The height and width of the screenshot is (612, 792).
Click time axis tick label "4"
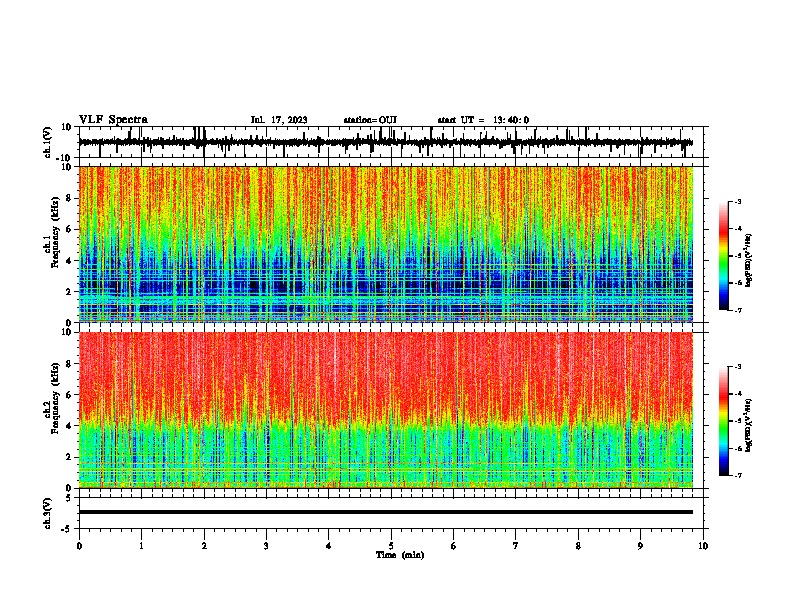point(329,546)
